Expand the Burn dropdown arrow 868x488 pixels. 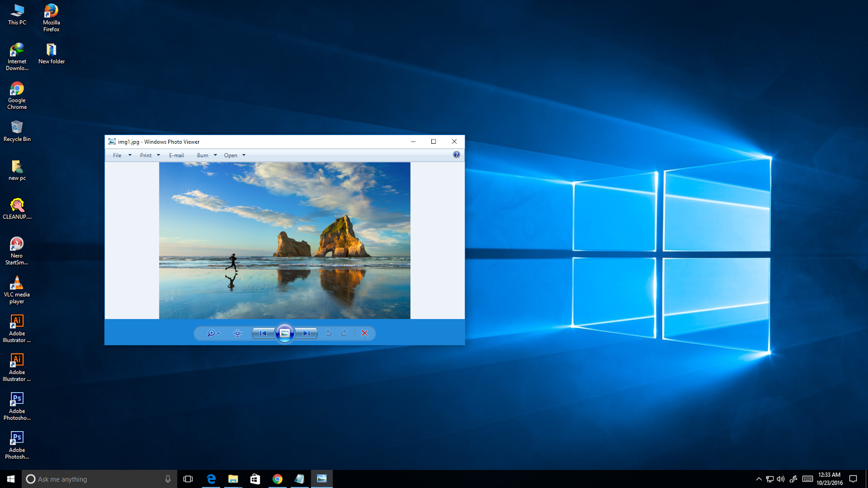[215, 156]
